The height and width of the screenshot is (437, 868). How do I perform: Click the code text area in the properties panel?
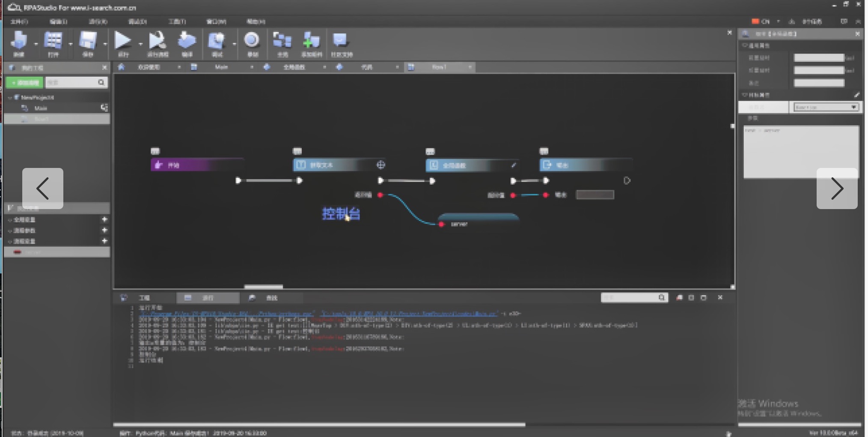[801, 152]
